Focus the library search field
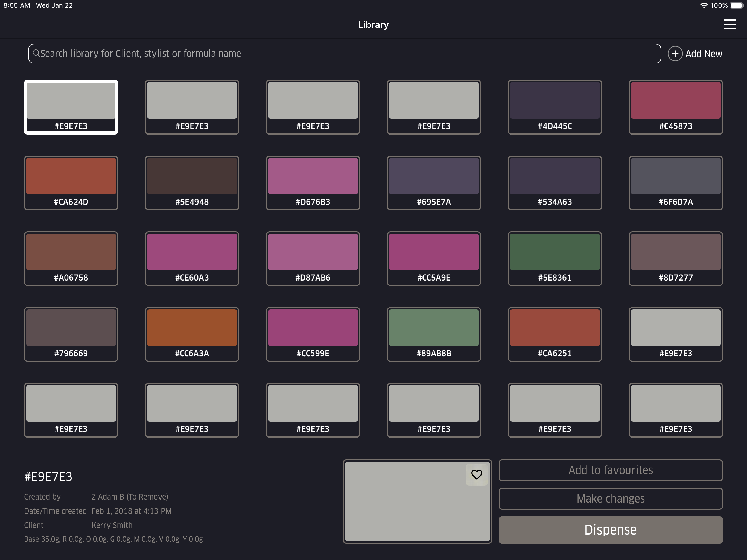 point(345,54)
